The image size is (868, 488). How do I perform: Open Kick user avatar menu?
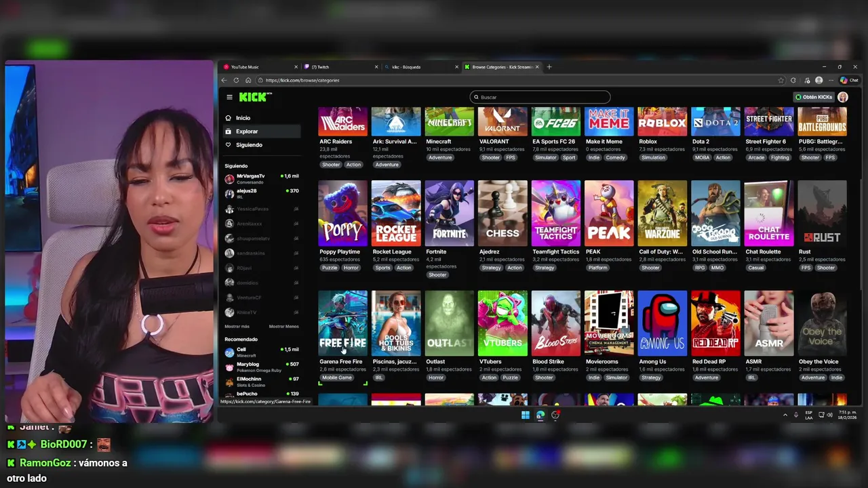(842, 97)
